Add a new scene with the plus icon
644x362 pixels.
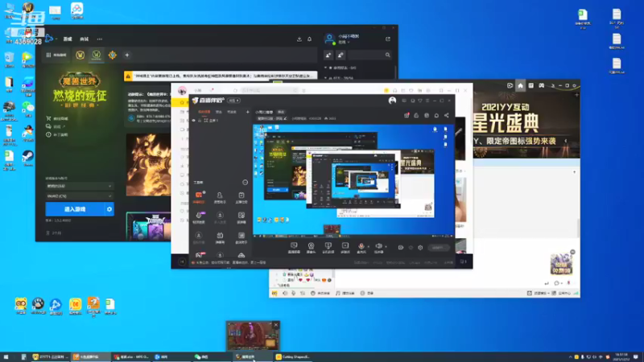[247, 112]
